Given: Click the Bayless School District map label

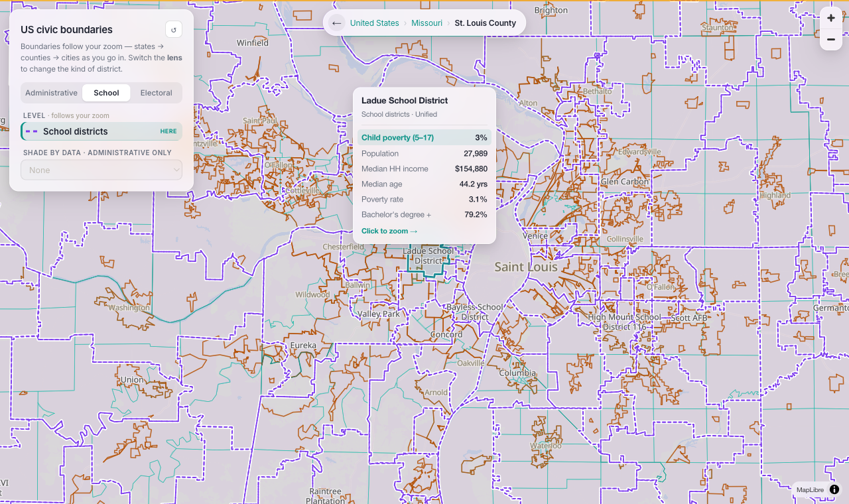Looking at the screenshot, I should pyautogui.click(x=475, y=312).
